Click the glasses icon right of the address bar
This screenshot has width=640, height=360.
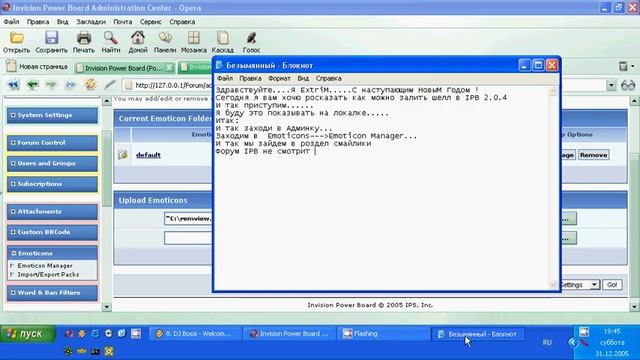628,85
